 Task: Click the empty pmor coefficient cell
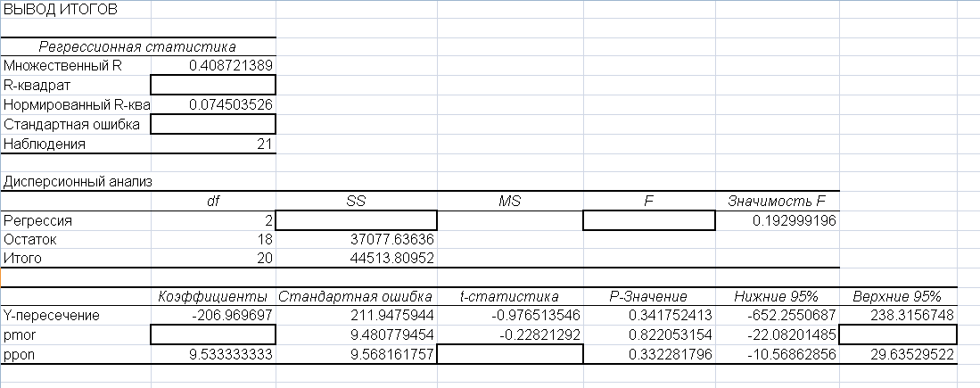coord(213,334)
